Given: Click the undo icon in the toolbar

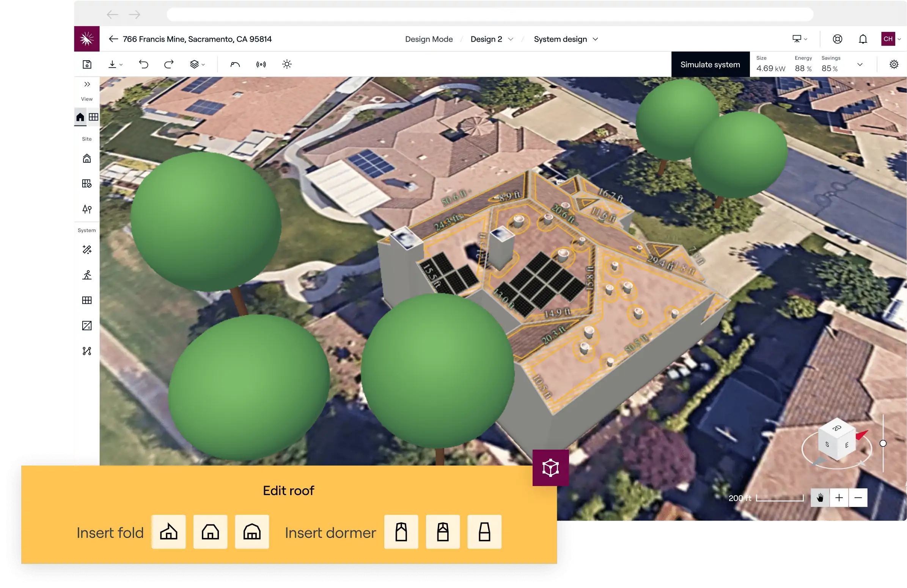Looking at the screenshot, I should click(144, 64).
